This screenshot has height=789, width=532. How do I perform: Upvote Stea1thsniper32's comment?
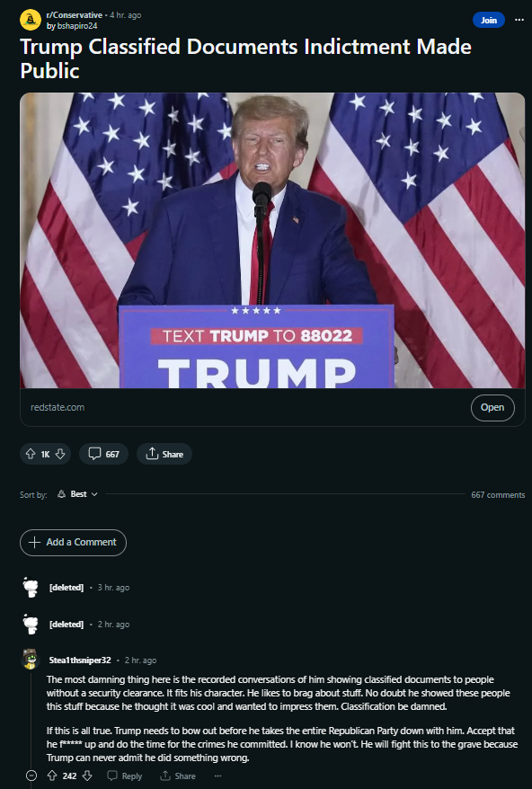pyautogui.click(x=52, y=776)
